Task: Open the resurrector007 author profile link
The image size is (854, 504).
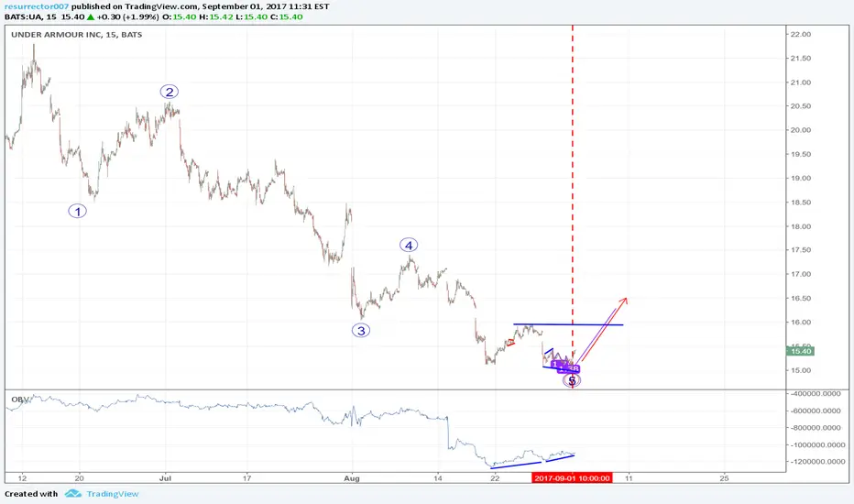Action: point(37,6)
